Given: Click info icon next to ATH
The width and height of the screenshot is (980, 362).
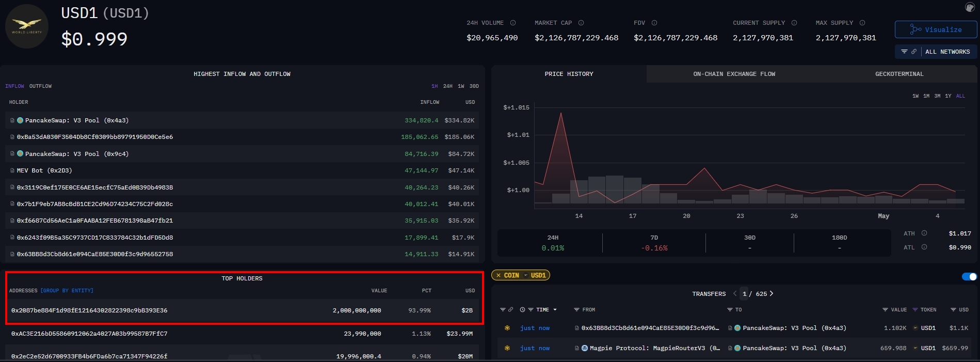Looking at the screenshot, I should 924,233.
